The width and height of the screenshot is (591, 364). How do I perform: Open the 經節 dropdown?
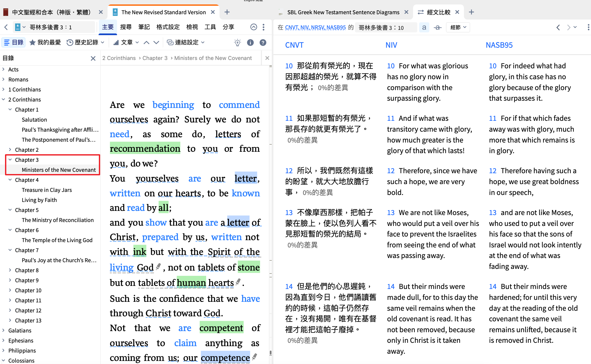click(458, 27)
